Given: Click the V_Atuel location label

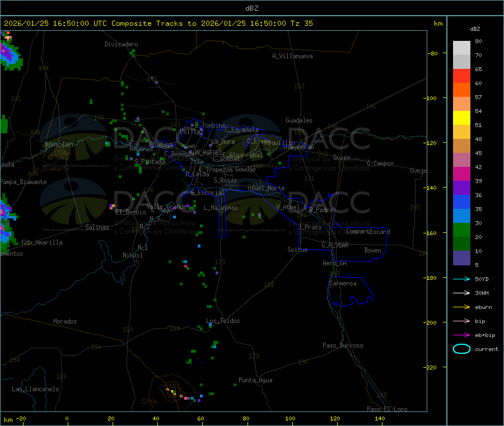Looking at the screenshot, I should point(288,207).
